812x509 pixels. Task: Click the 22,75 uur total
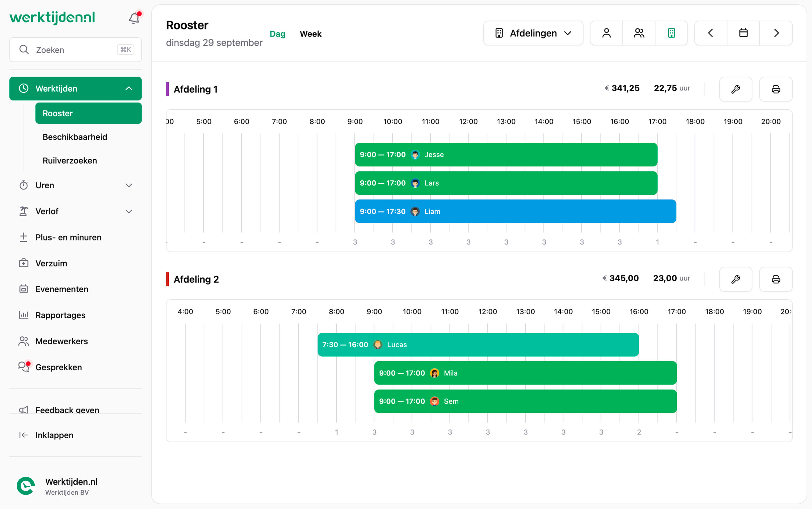click(x=672, y=88)
